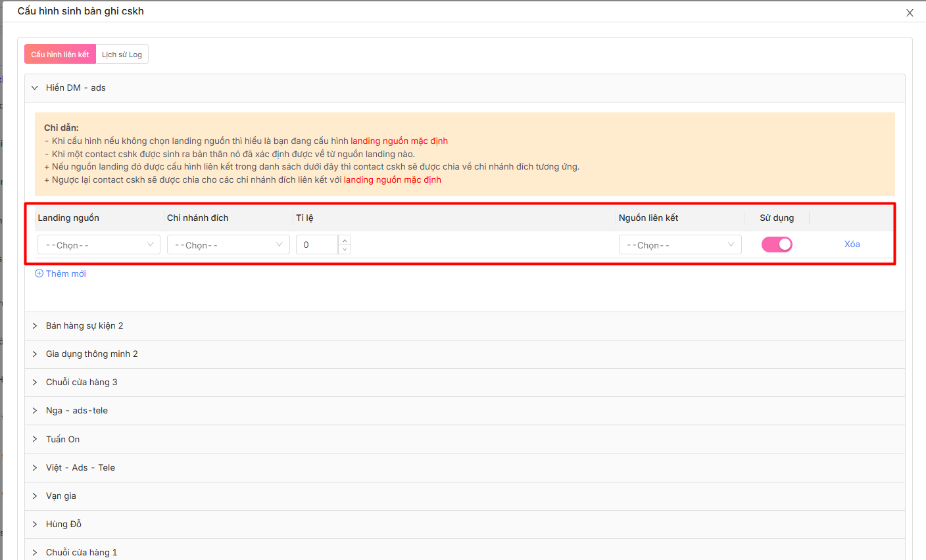Close the Cấu hình sinh bản ghi dialog
Screen dimensions: 926x560
pyautogui.click(x=910, y=13)
